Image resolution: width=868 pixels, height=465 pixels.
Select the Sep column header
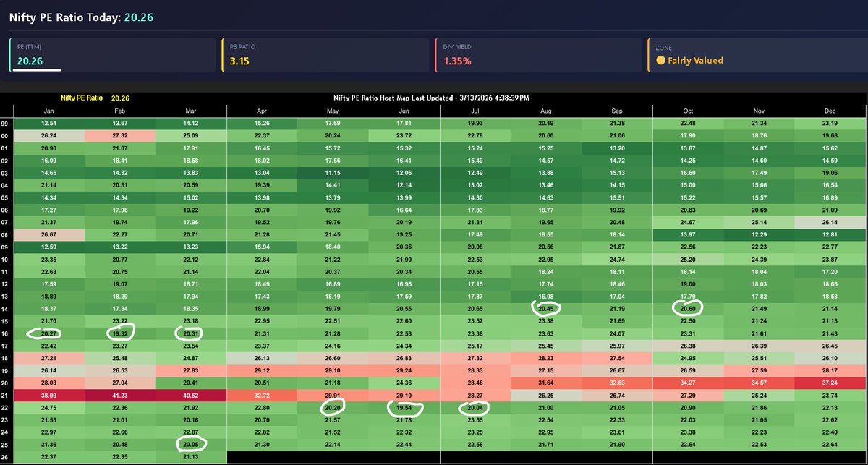pos(617,111)
